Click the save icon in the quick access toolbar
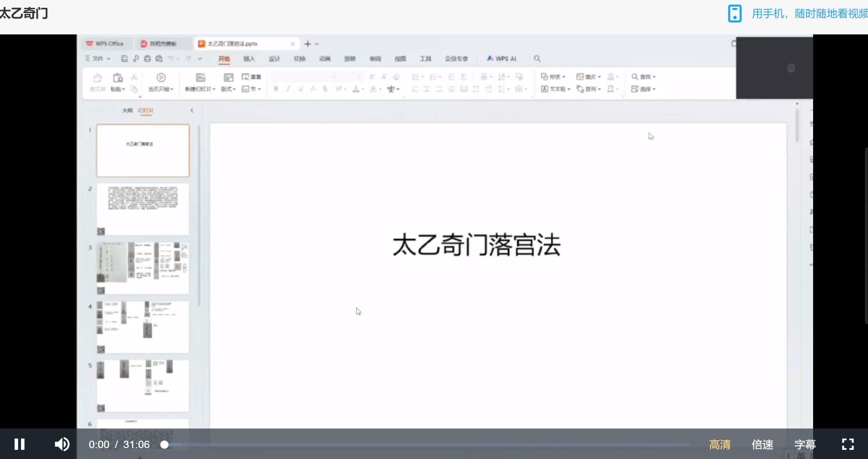The height and width of the screenshot is (459, 868). (124, 58)
